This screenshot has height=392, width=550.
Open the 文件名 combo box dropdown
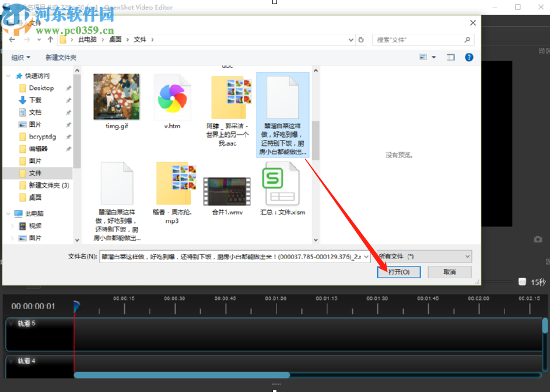366,257
